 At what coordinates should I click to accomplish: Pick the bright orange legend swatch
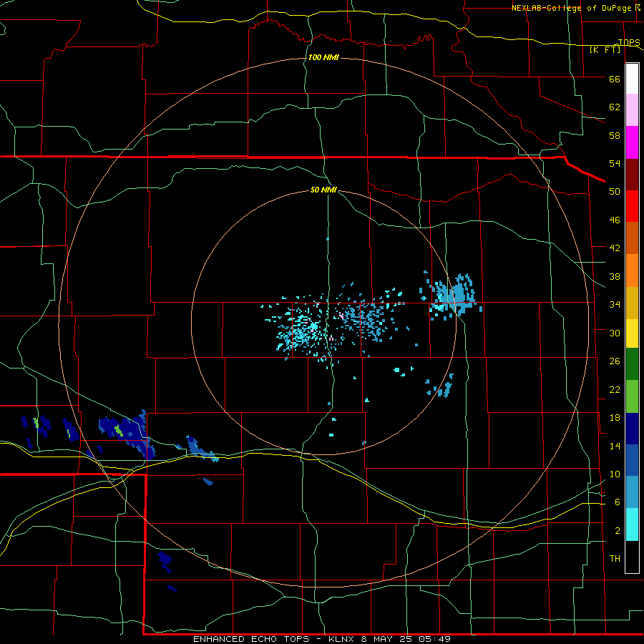point(632,270)
